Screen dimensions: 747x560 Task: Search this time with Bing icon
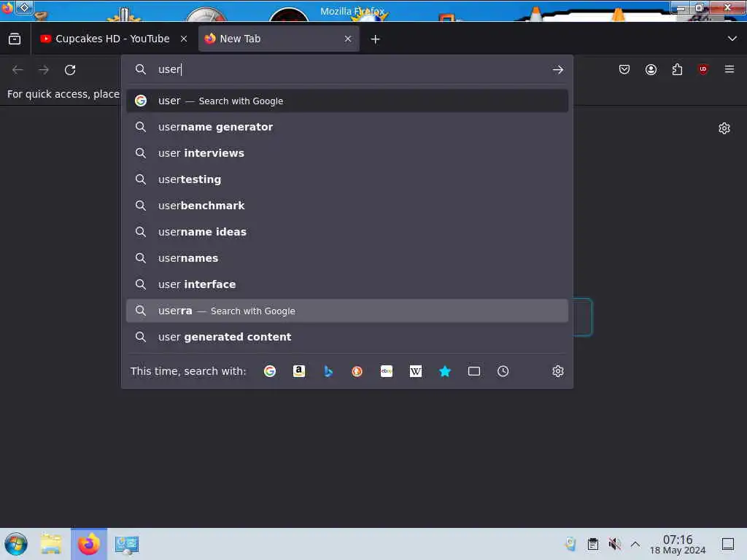tap(328, 371)
